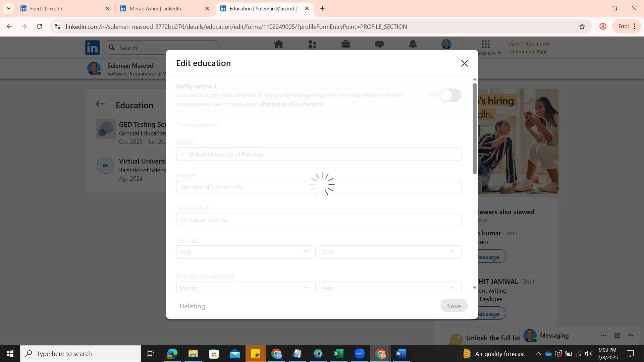This screenshot has width=644, height=362.
Task: Close the Education | Suleman Masood tab
Action: (307, 8)
